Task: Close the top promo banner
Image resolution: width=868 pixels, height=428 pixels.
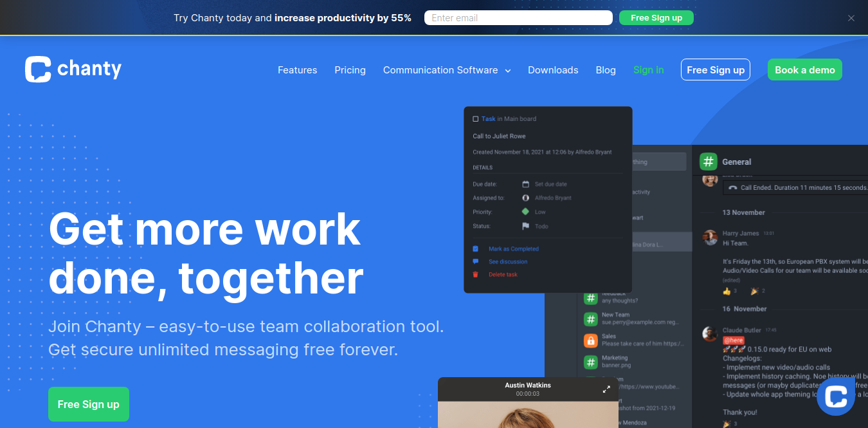Action: pos(851,18)
